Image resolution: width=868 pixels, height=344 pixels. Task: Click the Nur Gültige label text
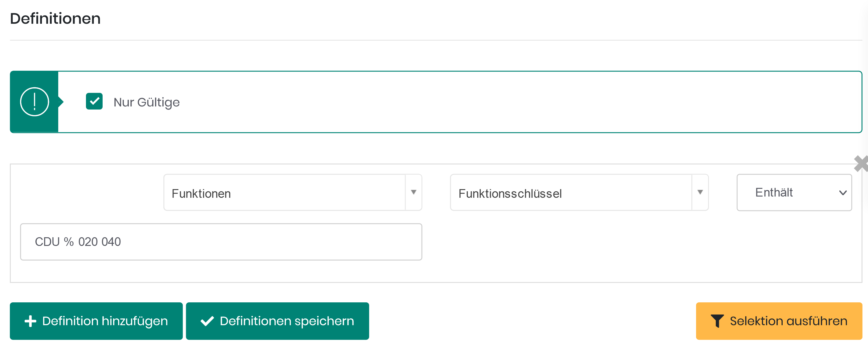[x=146, y=102]
